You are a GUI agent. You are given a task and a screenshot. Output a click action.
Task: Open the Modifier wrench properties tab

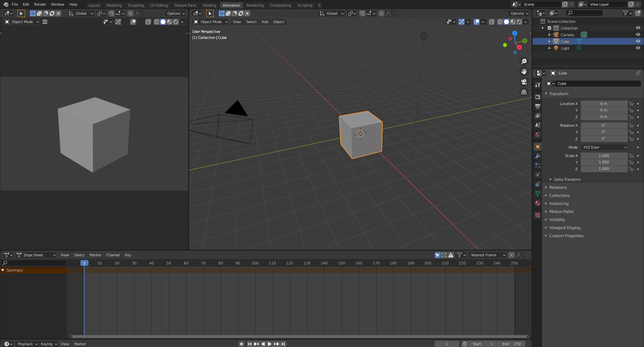point(538,156)
